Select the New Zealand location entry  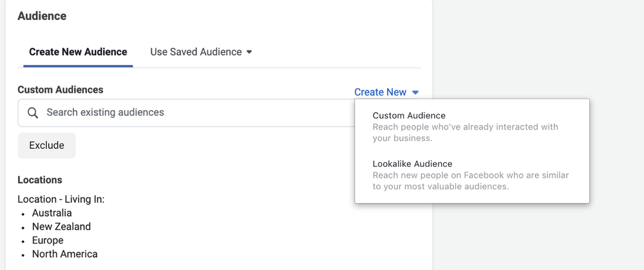click(x=61, y=227)
